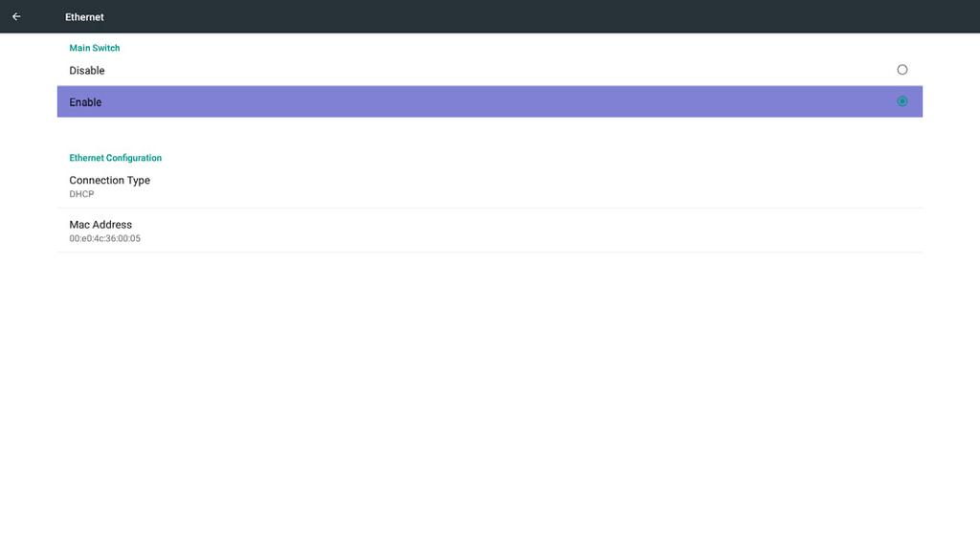Open the Mac Address entry
This screenshot has width=980, height=551.
[x=489, y=231]
